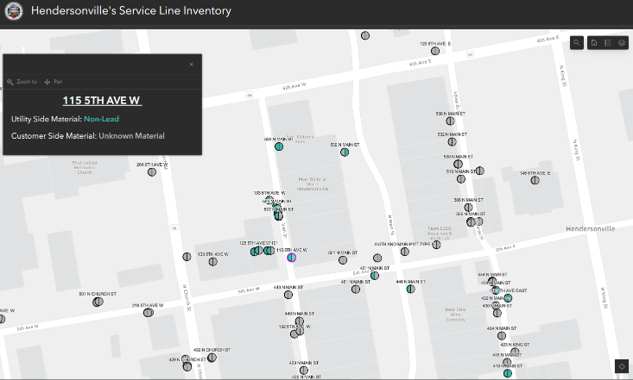The width and height of the screenshot is (633, 380).
Task: Select the 501 N CHURCH ST marker
Action: [97, 302]
